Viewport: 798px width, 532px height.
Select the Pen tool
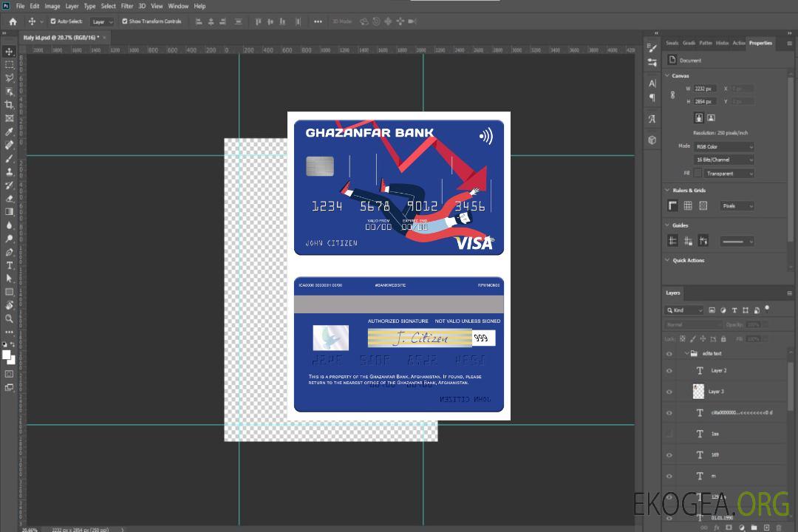[x=9, y=252]
